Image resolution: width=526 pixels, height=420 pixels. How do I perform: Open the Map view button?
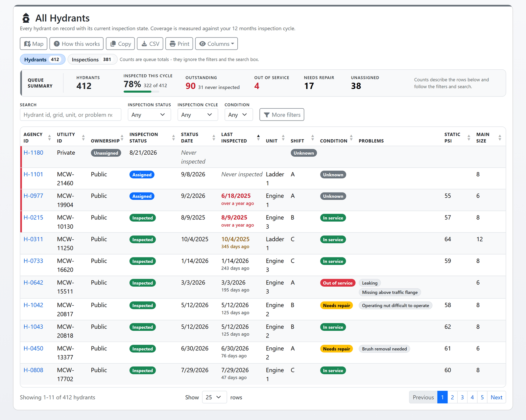[34, 44]
